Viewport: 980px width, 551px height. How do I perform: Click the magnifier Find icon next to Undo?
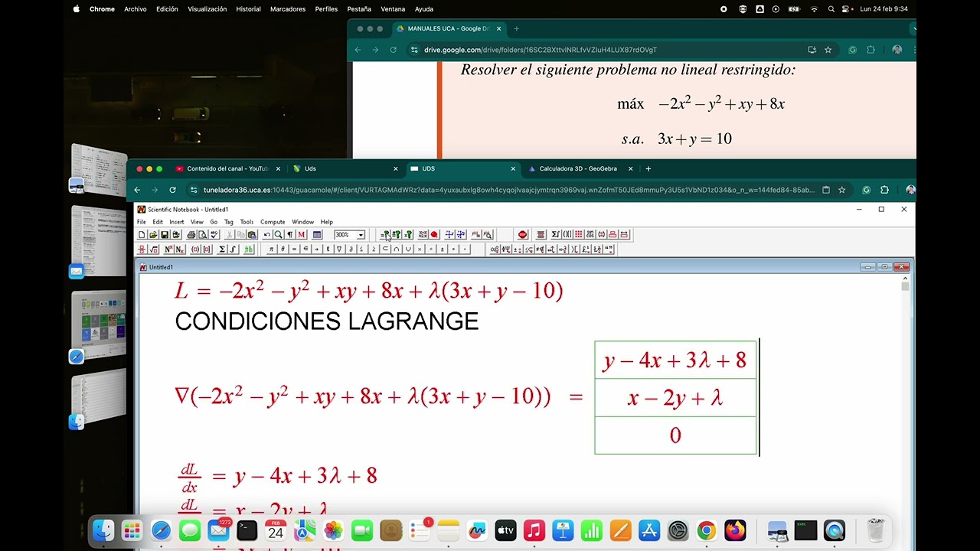point(279,234)
